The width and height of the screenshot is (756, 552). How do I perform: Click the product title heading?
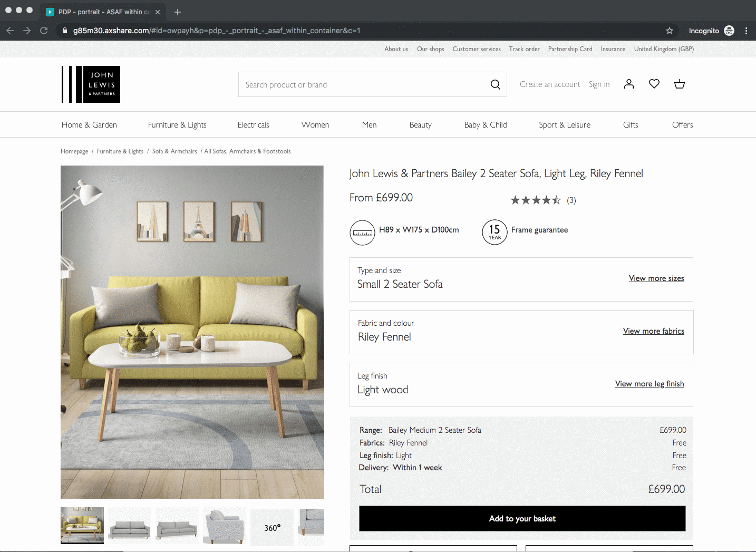click(x=496, y=173)
